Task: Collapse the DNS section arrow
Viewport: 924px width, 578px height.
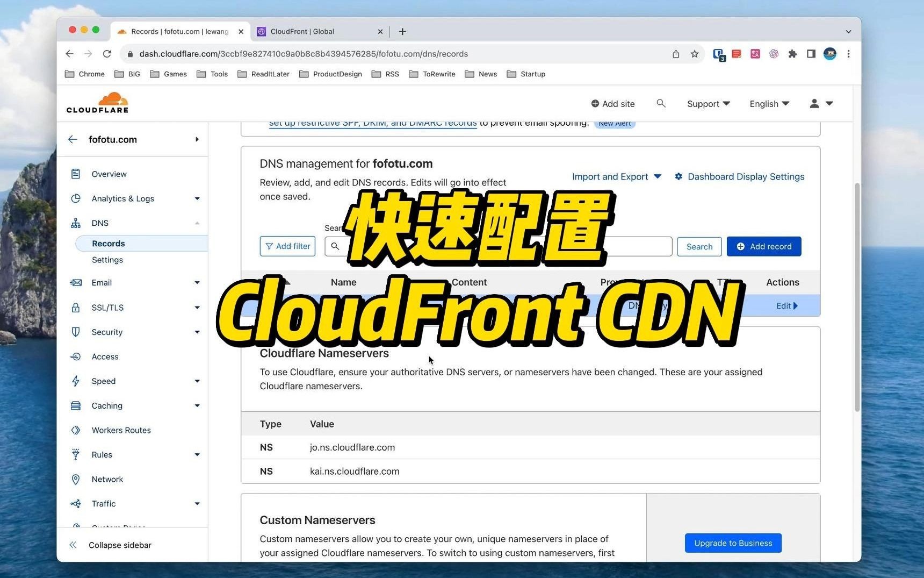Action: tap(197, 223)
